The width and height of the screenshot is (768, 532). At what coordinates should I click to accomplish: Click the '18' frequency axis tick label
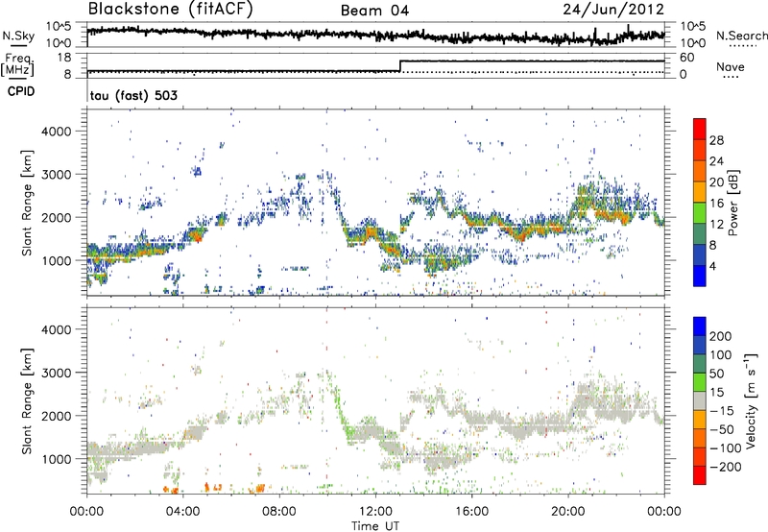click(x=63, y=58)
